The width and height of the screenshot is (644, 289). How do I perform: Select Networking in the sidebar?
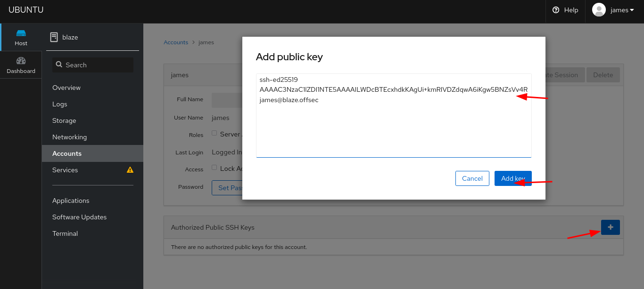tap(69, 137)
